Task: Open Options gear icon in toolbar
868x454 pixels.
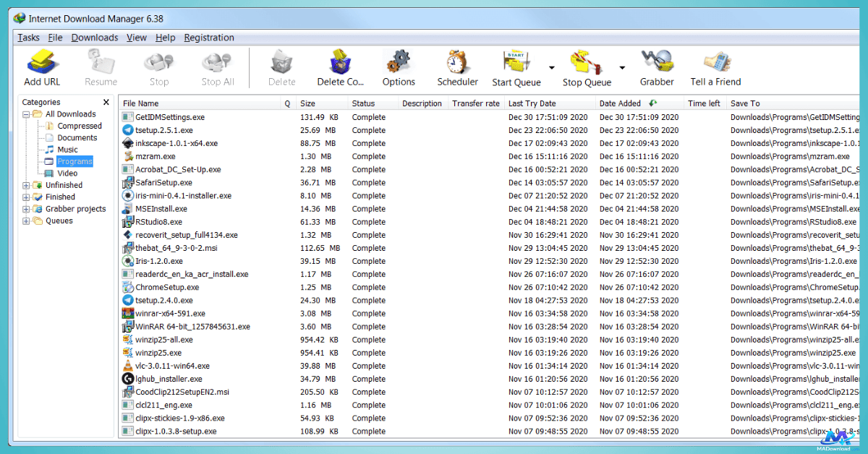Action: pyautogui.click(x=399, y=61)
